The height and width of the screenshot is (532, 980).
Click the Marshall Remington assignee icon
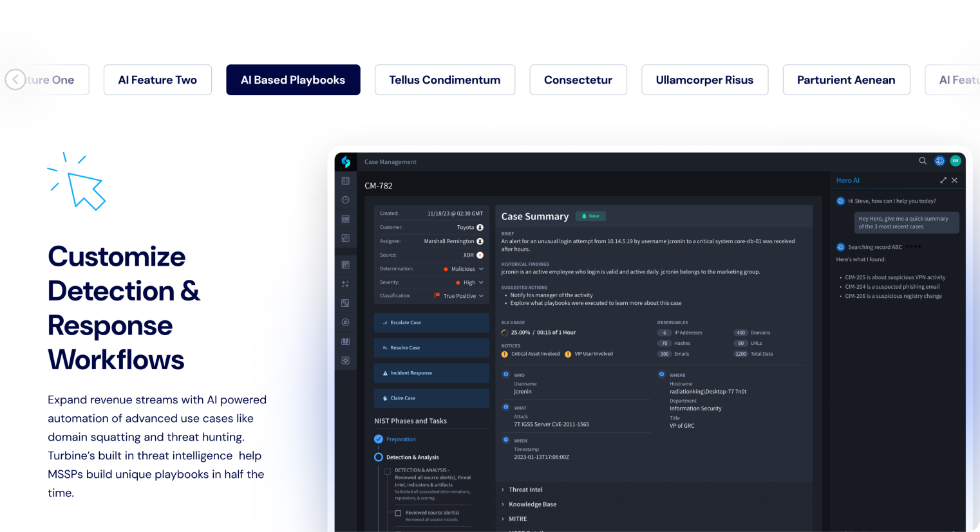pyautogui.click(x=480, y=241)
